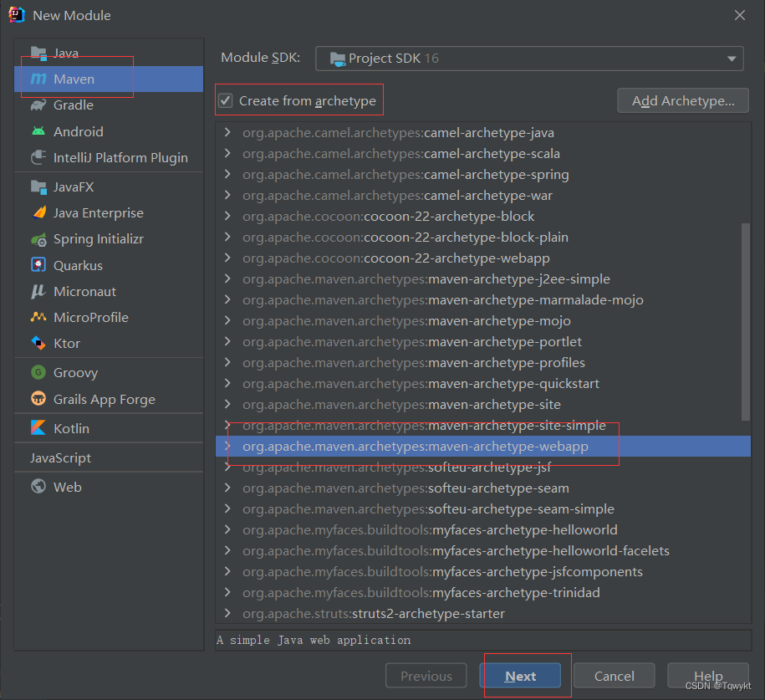
Task: Expand maven-archetype-j2ee-simple node
Action: 227,278
